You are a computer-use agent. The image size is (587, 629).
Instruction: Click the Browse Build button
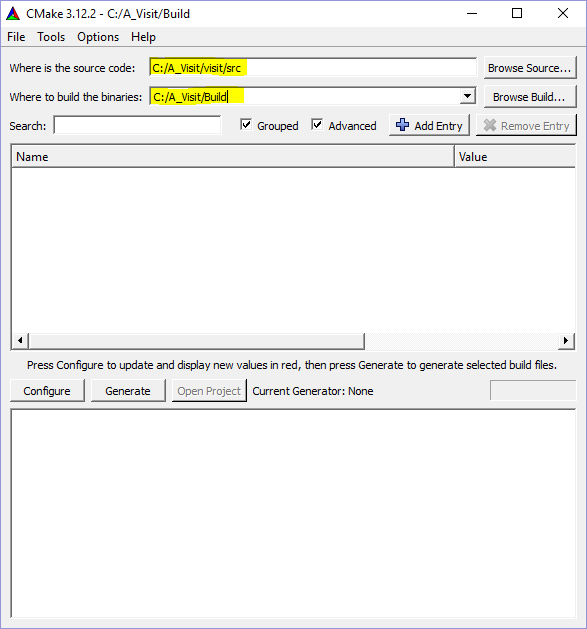[530, 97]
